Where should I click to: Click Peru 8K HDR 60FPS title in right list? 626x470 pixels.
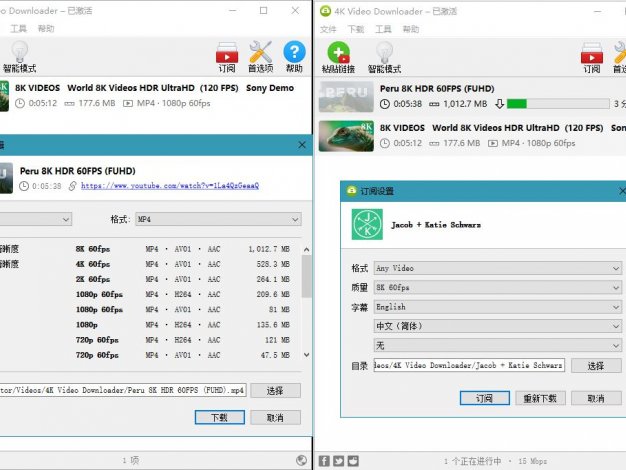437,89
